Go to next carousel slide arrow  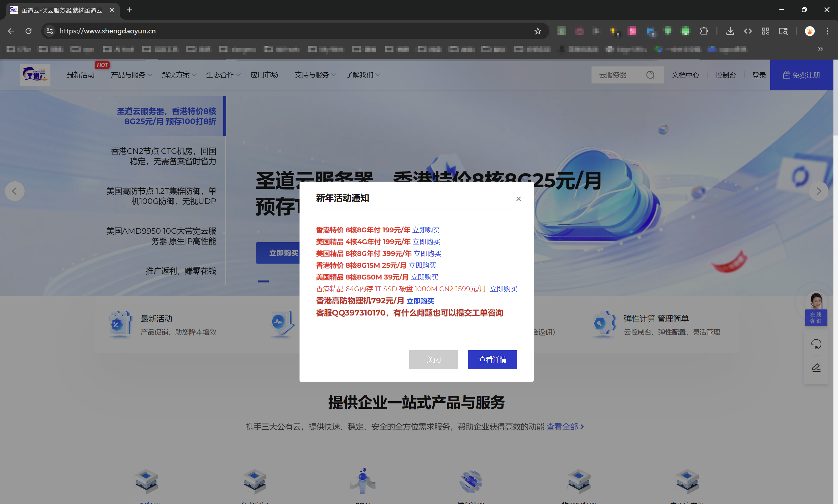(x=819, y=191)
